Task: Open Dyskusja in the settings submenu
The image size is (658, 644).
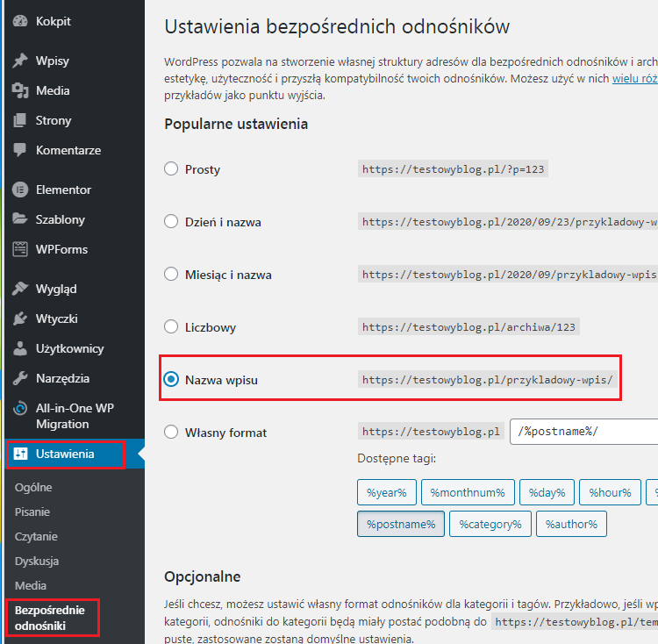Action: tap(37, 562)
